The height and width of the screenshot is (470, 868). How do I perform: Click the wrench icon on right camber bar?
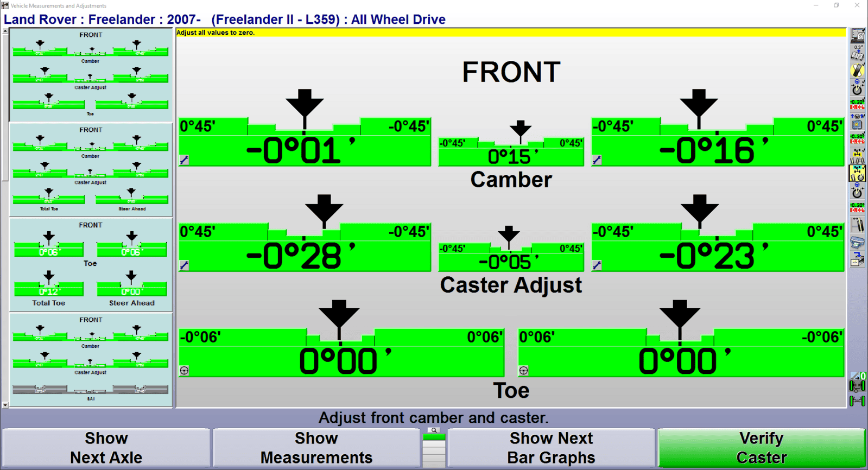(597, 160)
